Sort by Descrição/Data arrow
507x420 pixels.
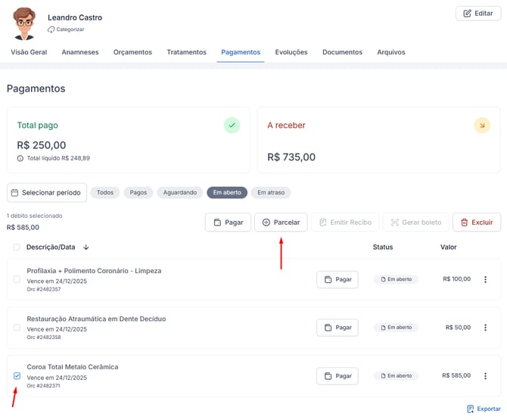point(86,247)
